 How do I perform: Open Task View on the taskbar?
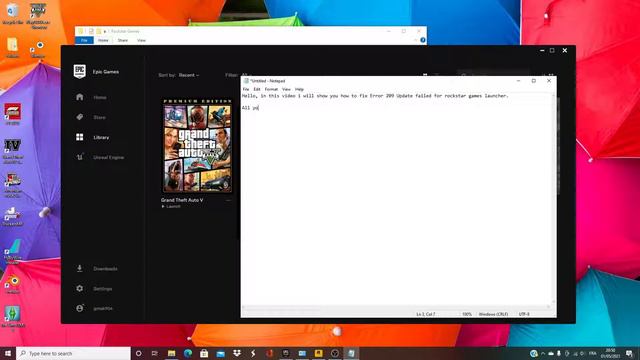coord(155,353)
